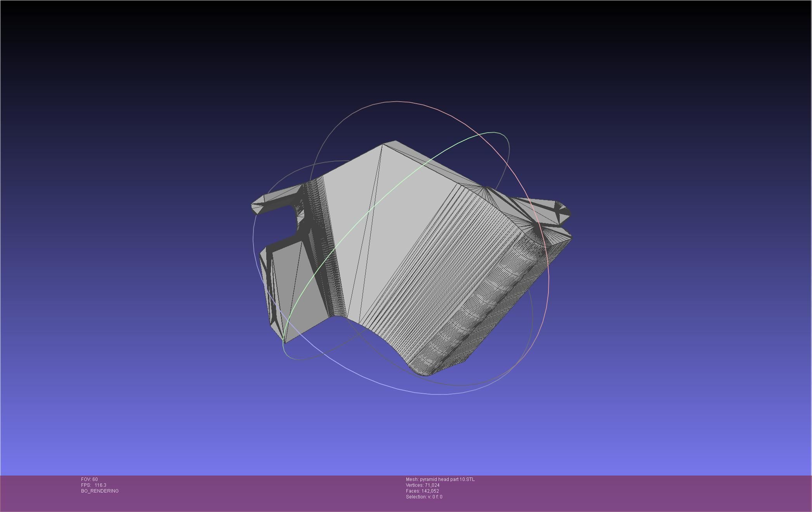The height and width of the screenshot is (512, 812).
Task: Click the BO_RENDERING status text
Action: click(100, 491)
